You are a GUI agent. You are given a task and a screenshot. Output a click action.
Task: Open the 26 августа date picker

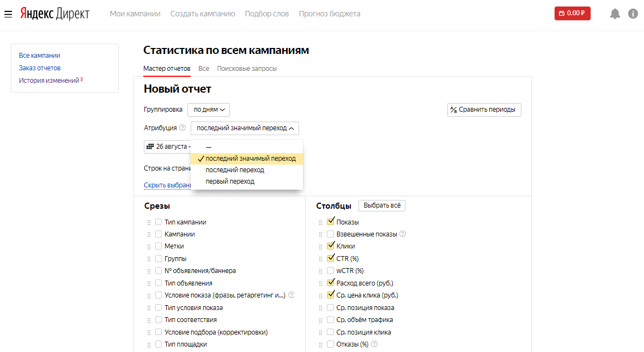(168, 147)
